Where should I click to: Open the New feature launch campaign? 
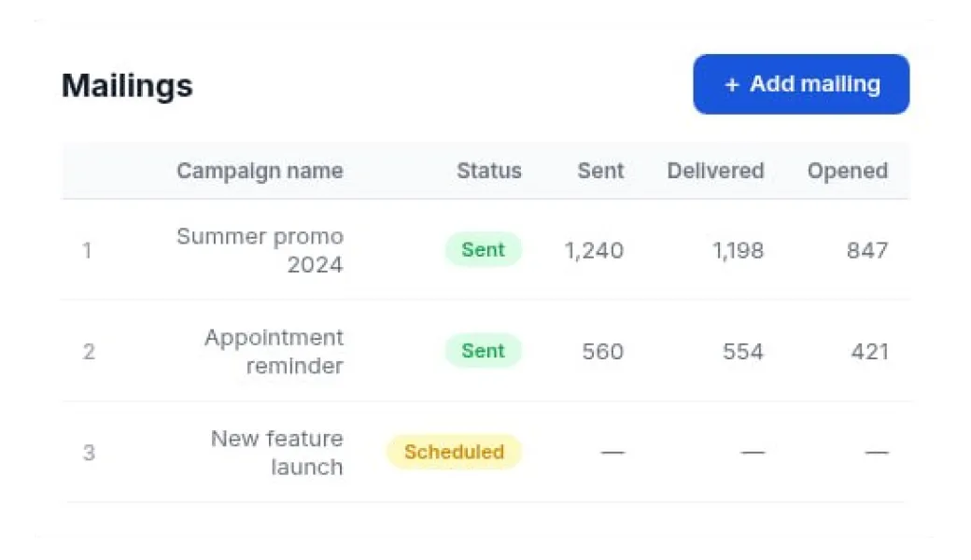(x=277, y=452)
